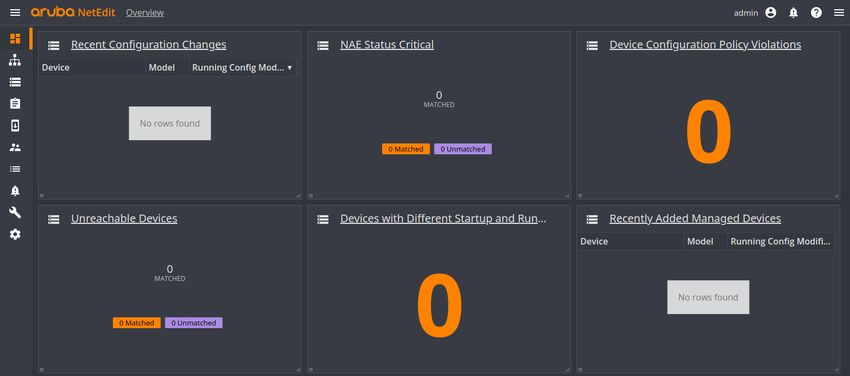
Task: Click the purple 0 Unmatched badge under Unreachable Devices
Action: (194, 323)
